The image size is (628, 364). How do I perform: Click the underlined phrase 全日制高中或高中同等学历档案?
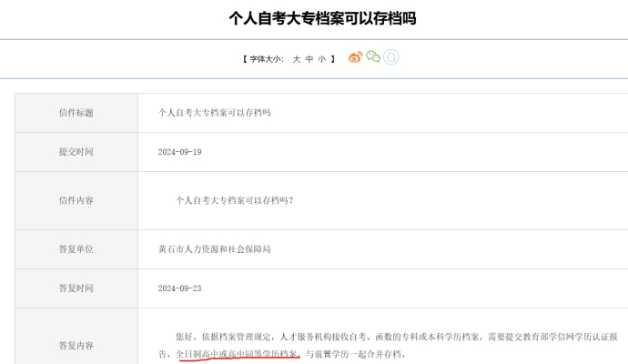pos(238,354)
